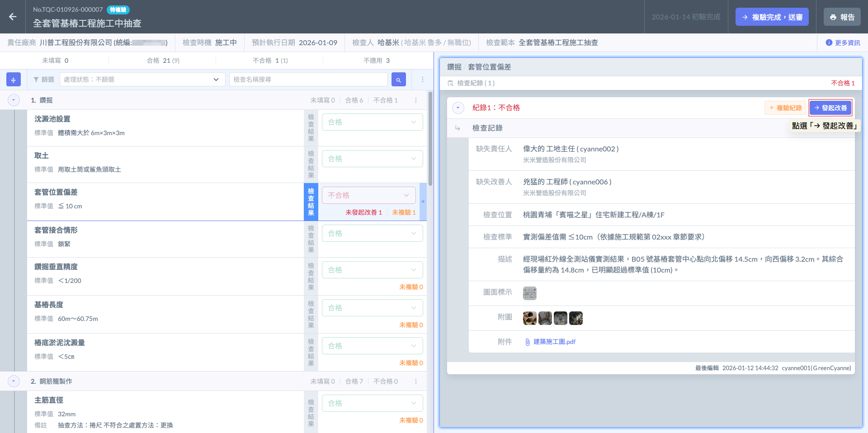Collapse the 2. 鋼筋籠製作 section
868x433 pixels.
(14, 381)
